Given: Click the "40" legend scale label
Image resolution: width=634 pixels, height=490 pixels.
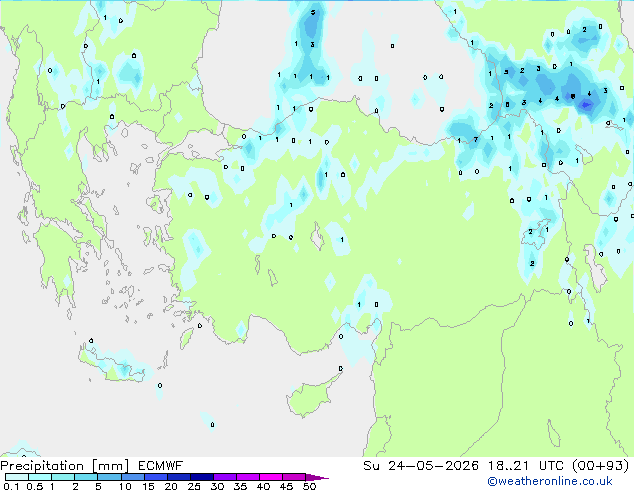Looking at the screenshot, I should (263, 486).
